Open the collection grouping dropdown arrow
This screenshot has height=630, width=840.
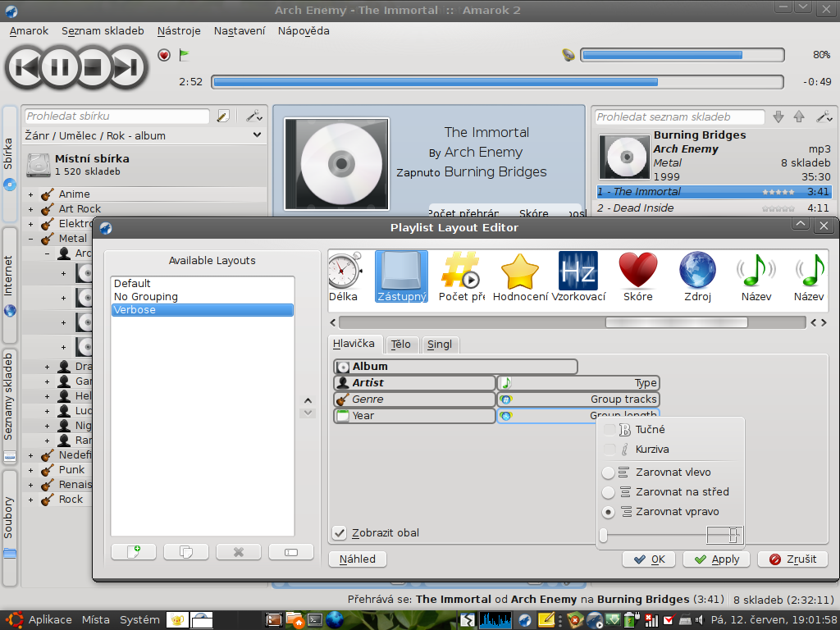[257, 135]
